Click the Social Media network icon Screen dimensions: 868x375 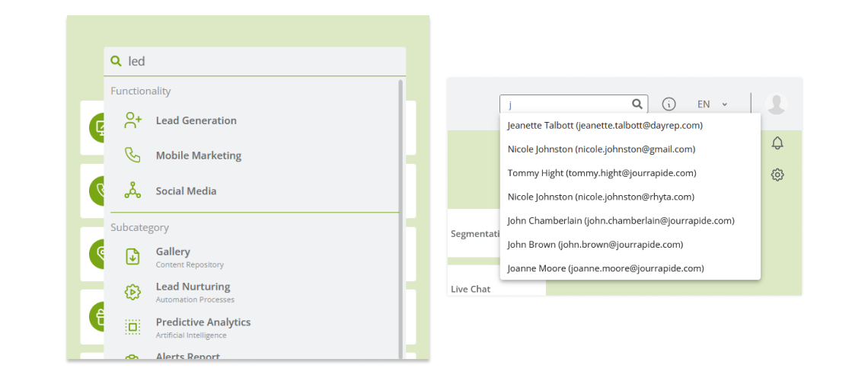[x=132, y=191]
